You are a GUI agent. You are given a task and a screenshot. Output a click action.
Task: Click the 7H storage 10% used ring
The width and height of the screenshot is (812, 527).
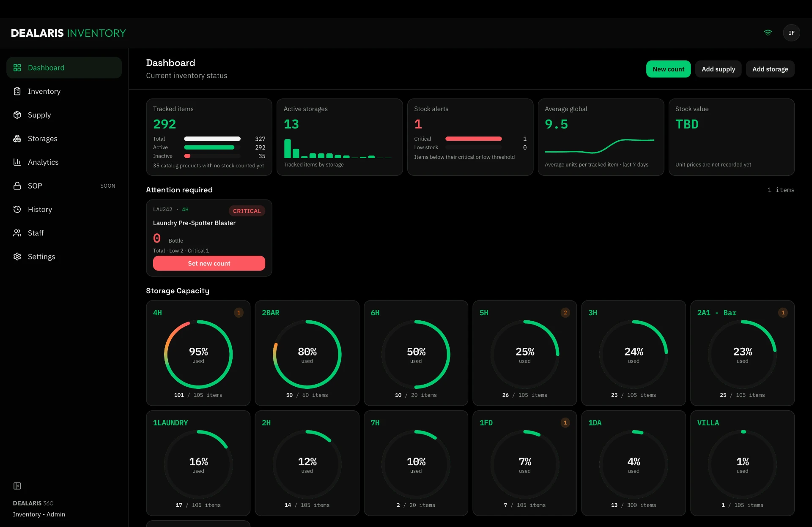pos(416,464)
